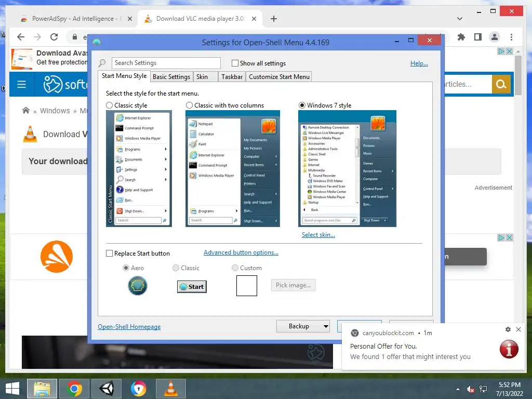Choose the Custom button radio option
The height and width of the screenshot is (399, 532).
235,268
